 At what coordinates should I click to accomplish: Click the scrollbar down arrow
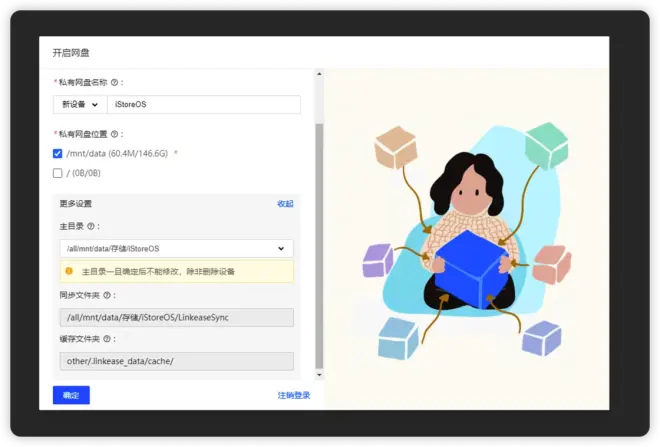pos(319,375)
